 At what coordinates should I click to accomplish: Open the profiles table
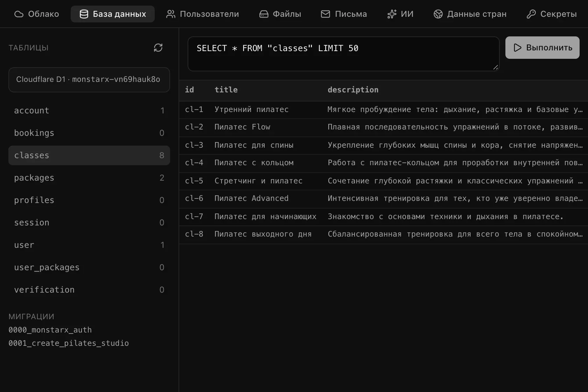[x=89, y=200]
